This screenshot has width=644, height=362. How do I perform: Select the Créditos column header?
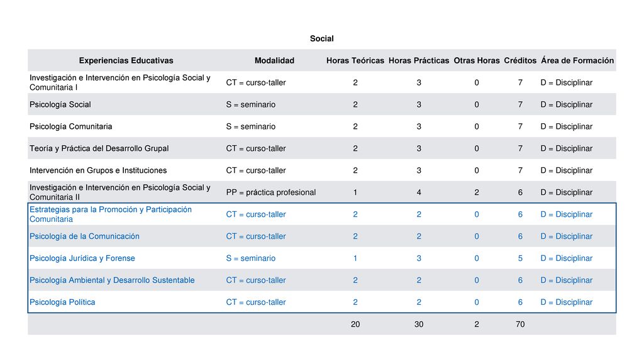[x=520, y=60]
